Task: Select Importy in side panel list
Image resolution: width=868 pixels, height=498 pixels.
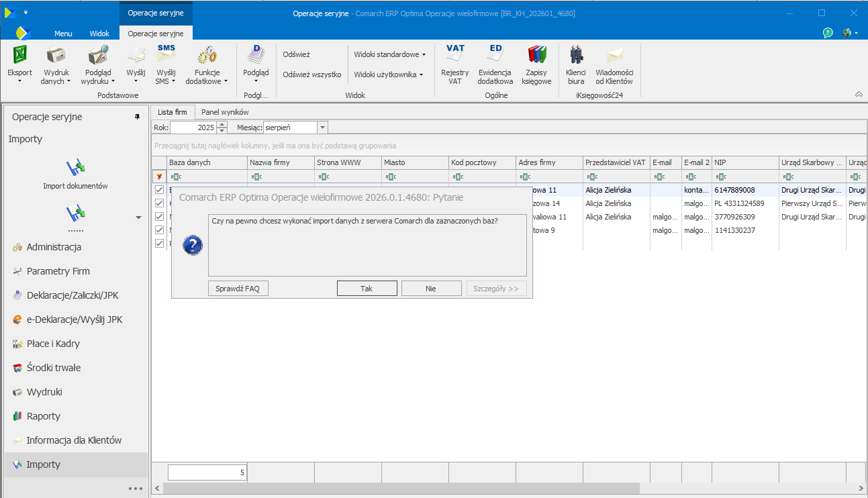Action: (75, 464)
